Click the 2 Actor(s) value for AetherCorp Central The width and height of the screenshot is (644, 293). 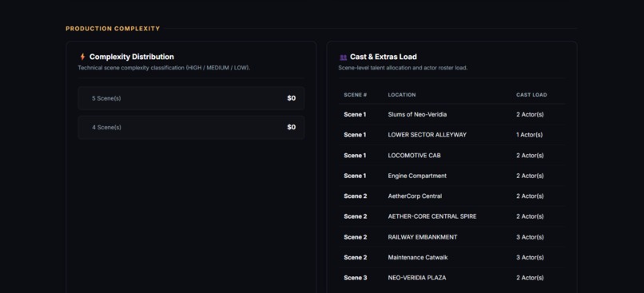click(530, 196)
